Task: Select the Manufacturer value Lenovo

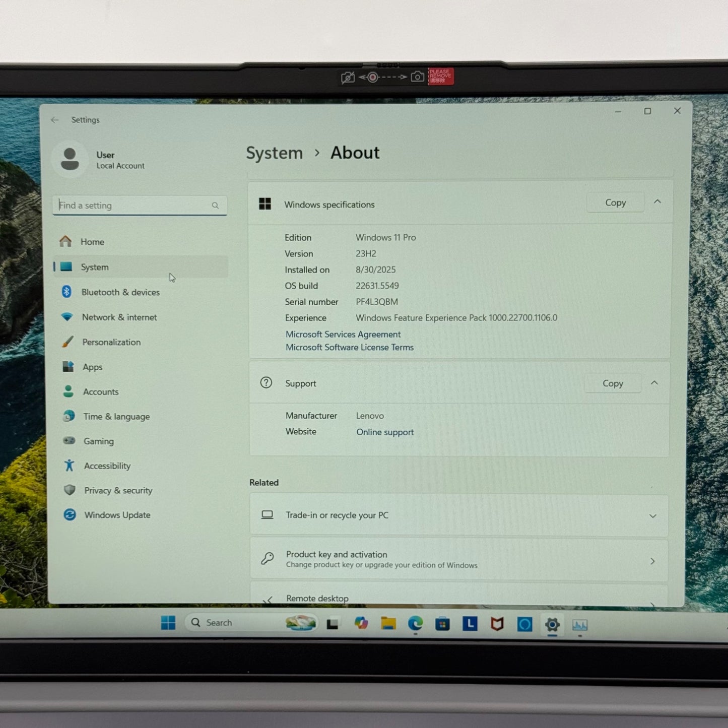Action: coord(370,416)
